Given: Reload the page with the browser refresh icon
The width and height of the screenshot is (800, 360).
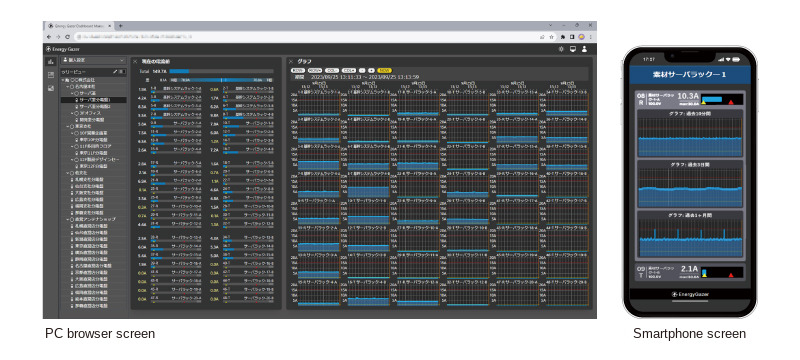Looking at the screenshot, I should (67, 37).
